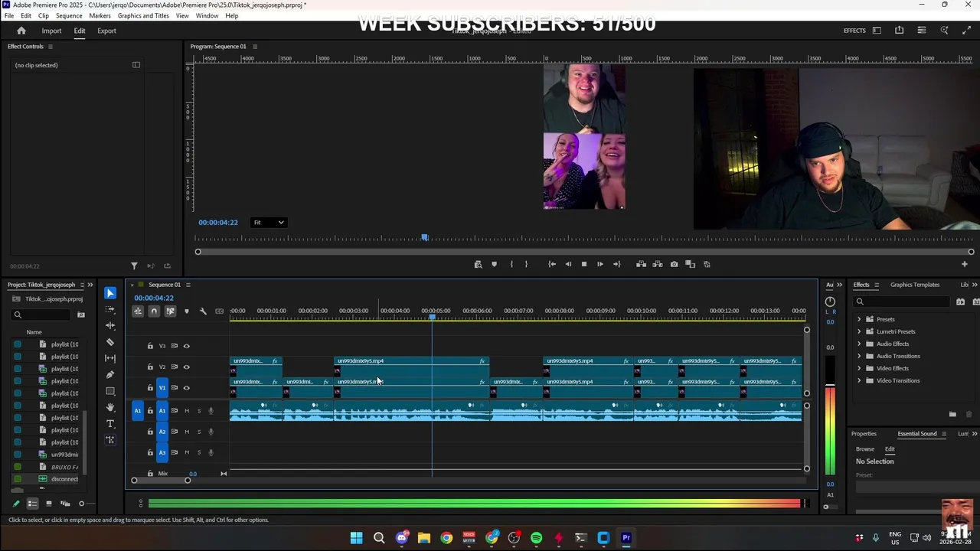This screenshot has width=980, height=551.
Task: Open the Sequence menu
Action: pyautogui.click(x=69, y=15)
